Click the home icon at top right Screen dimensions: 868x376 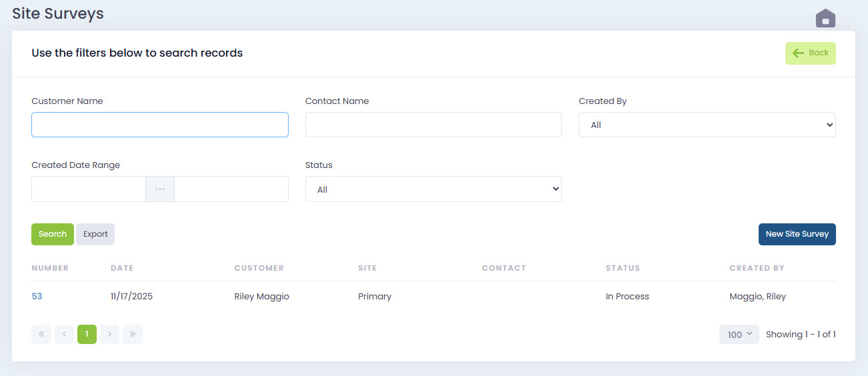[825, 19]
